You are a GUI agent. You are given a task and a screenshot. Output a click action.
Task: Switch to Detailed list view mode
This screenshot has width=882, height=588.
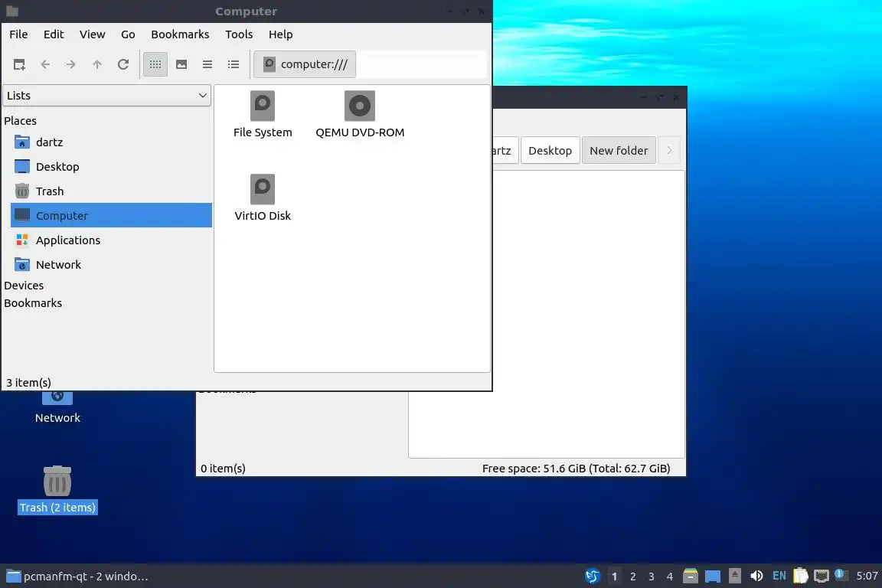tap(234, 65)
